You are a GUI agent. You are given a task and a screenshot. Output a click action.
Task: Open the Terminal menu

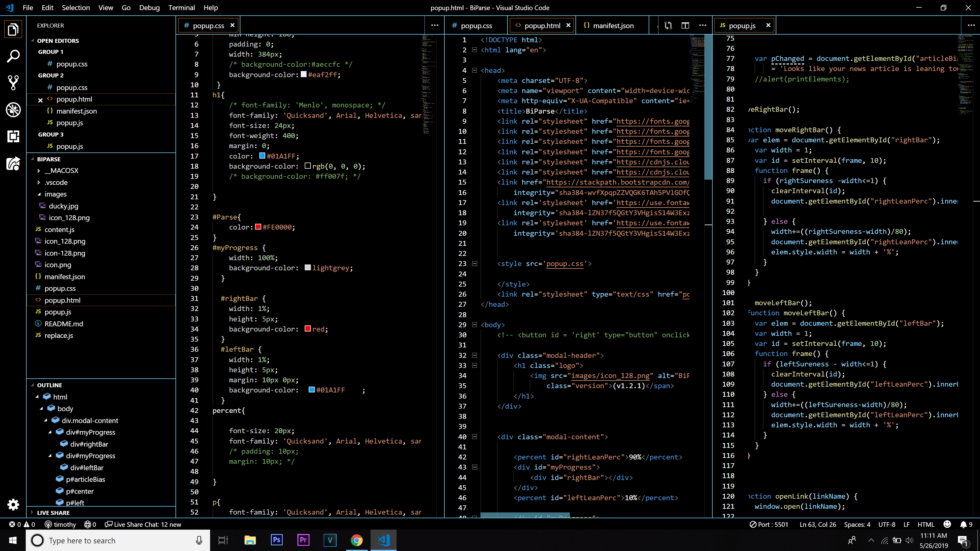coord(182,8)
